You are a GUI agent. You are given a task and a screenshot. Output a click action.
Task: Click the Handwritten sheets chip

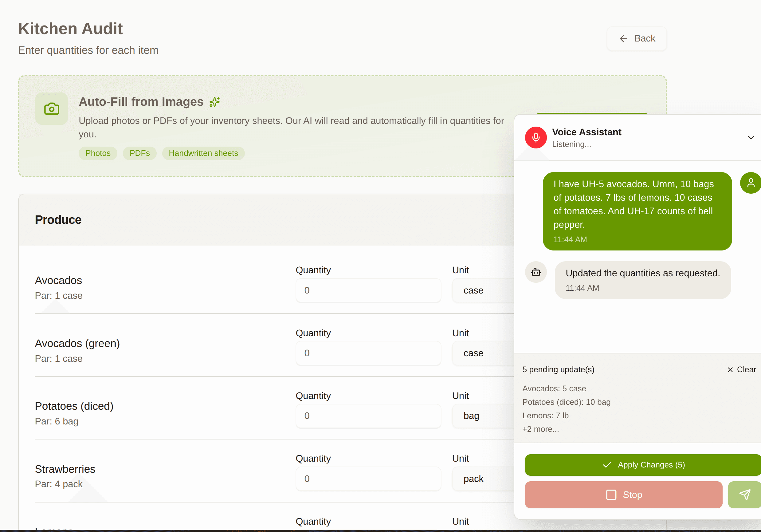click(203, 153)
